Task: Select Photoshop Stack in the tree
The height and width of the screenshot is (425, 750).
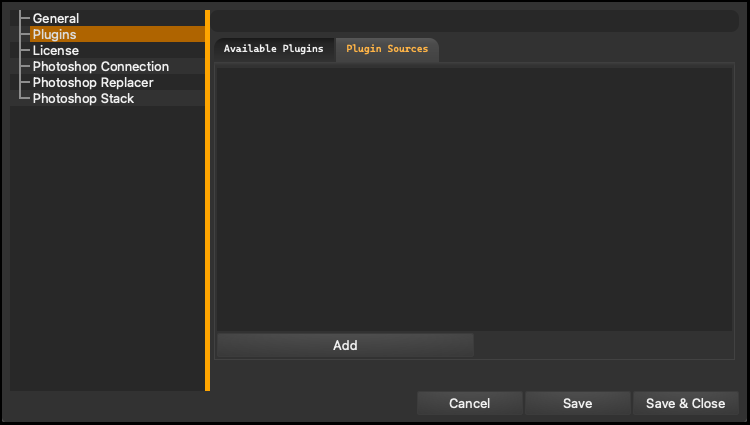Action: pos(83,98)
